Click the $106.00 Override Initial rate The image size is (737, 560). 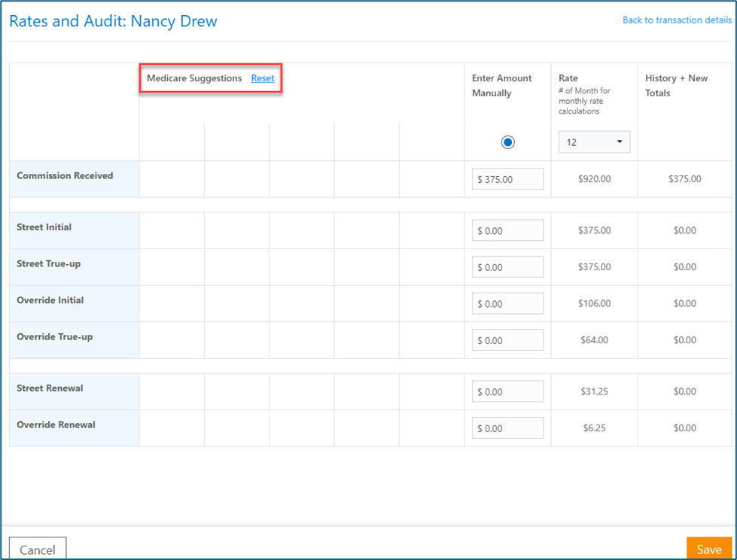click(x=594, y=304)
